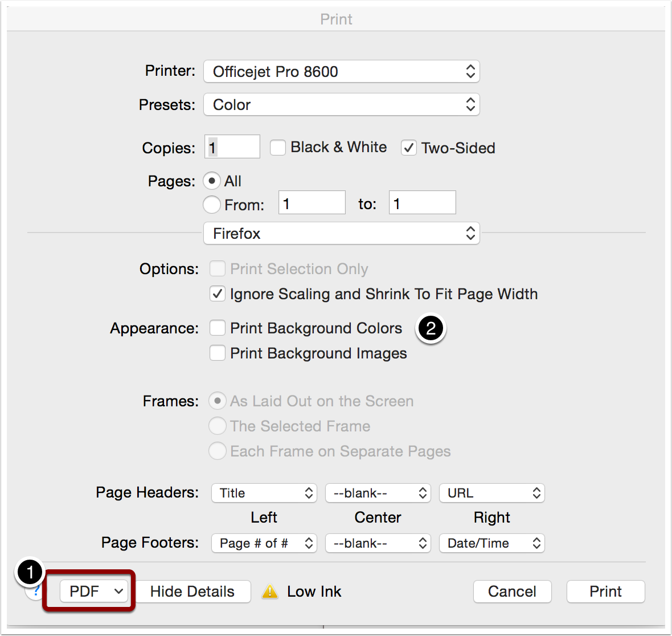Image resolution: width=672 pixels, height=636 pixels.
Task: Expand the Presets Color dropdown
Action: (x=341, y=104)
